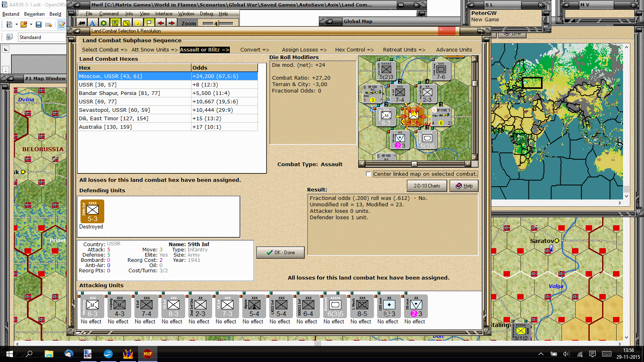Open the Windows Start menu
The image size is (644, 362).
pos(9,354)
